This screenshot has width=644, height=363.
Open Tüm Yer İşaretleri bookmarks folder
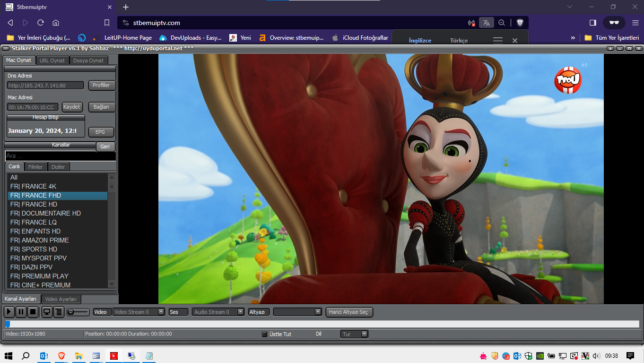(x=612, y=38)
